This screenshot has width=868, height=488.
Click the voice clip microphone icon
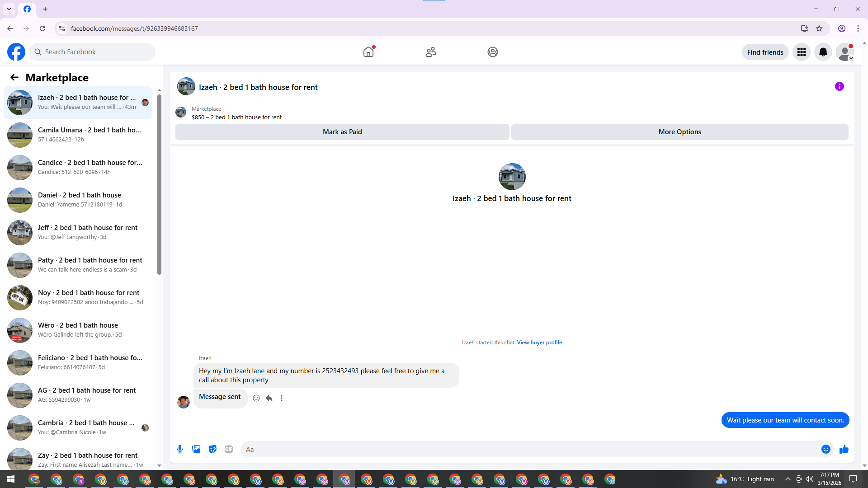tap(180, 449)
